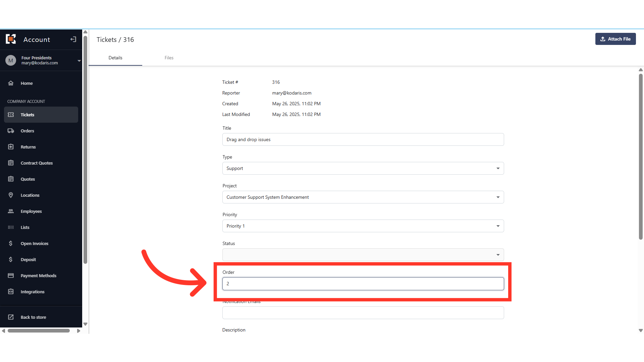The width and height of the screenshot is (644, 362).
Task: Select the Details tab
Action: coord(115,58)
